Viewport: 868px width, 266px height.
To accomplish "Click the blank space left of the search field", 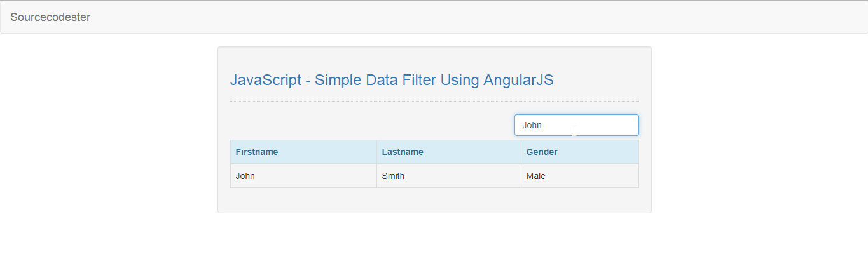I will pos(372,125).
